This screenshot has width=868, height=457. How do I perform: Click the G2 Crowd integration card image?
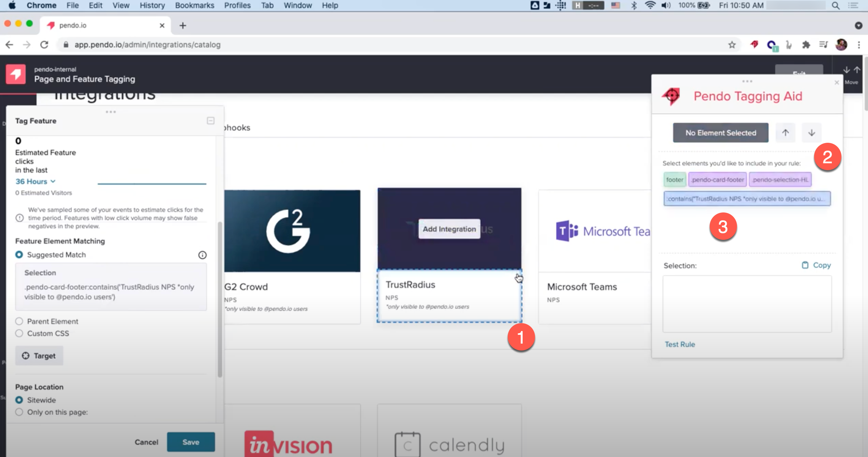292,231
